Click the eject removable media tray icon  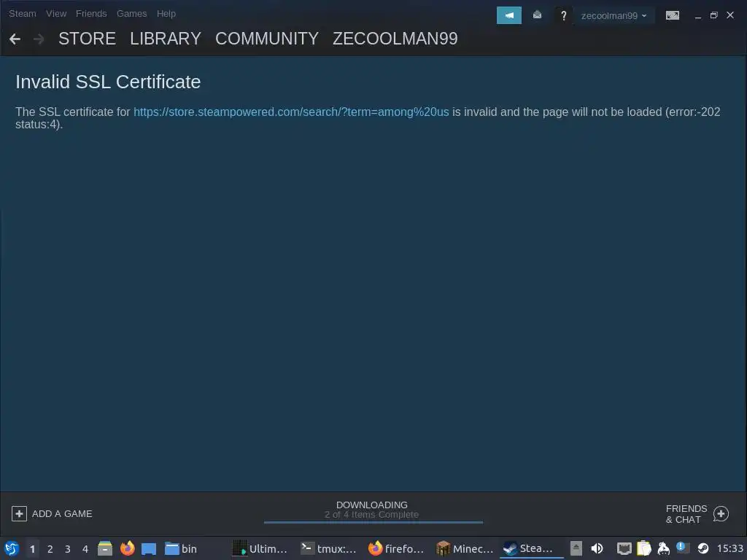click(x=576, y=548)
